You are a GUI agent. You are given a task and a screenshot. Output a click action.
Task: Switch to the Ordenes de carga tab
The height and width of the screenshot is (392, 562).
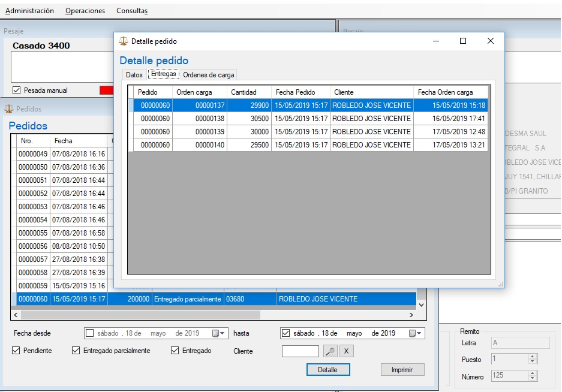(209, 75)
